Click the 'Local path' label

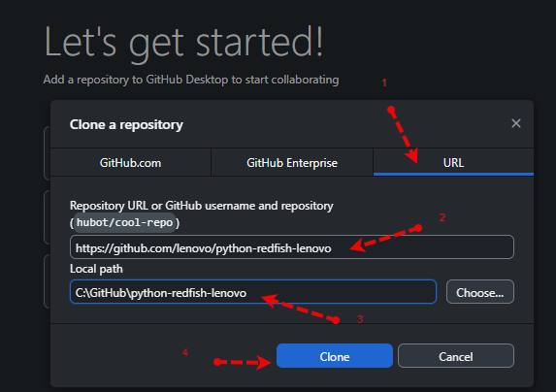tap(96, 269)
